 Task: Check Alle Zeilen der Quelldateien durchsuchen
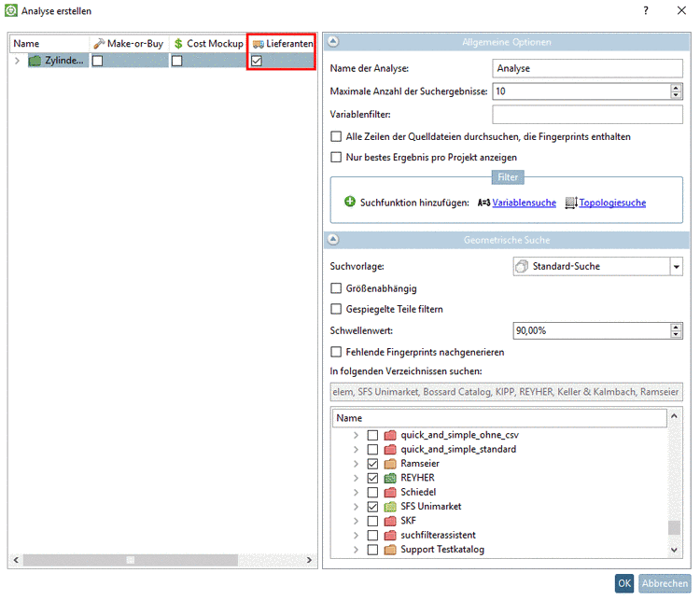tap(336, 136)
